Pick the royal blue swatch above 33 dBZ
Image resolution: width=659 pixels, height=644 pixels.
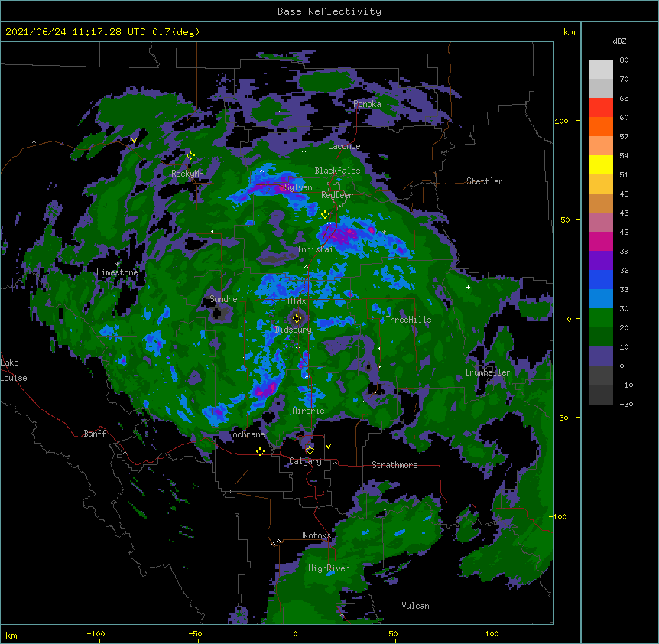tap(601, 279)
